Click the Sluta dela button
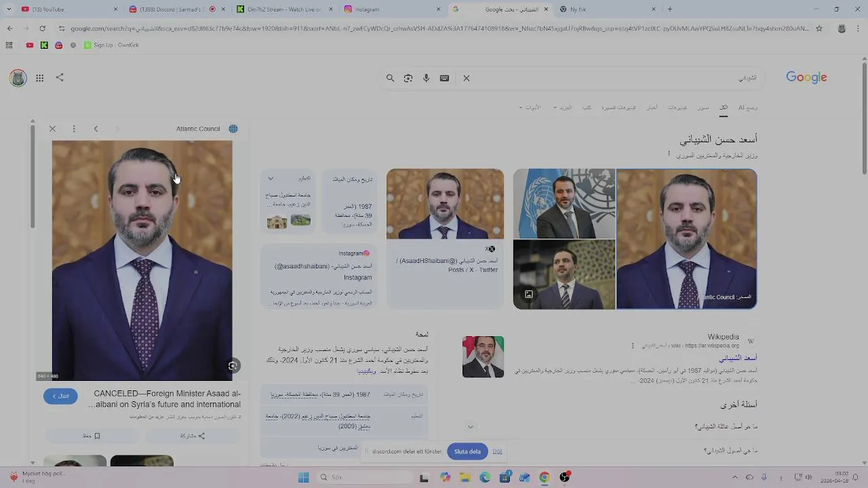The height and width of the screenshot is (488, 868). click(x=467, y=451)
